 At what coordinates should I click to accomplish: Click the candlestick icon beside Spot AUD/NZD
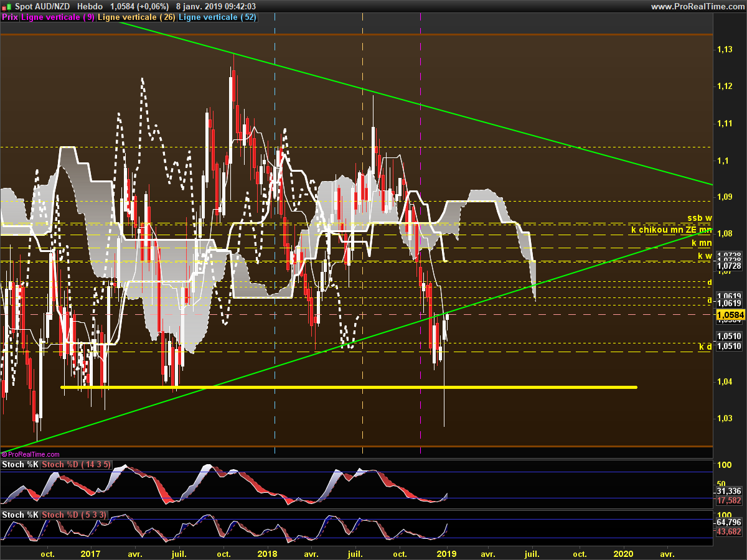(5, 6)
